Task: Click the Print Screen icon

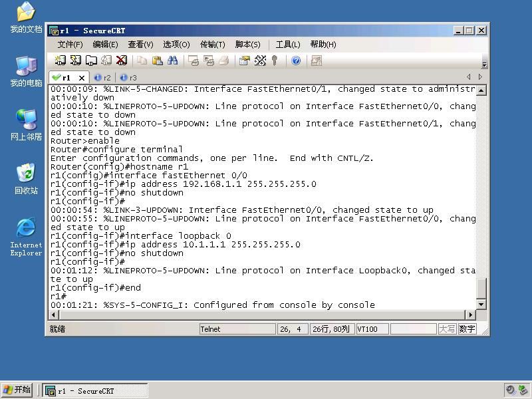Action: tap(194, 61)
